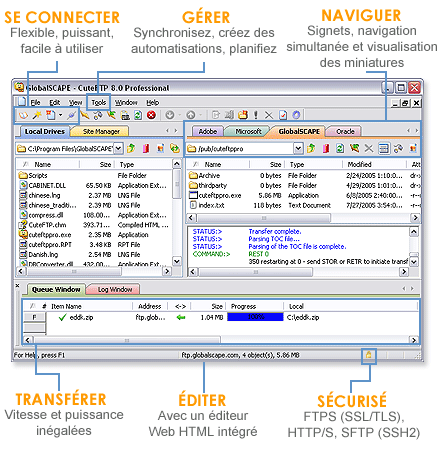This screenshot has width=438, height=460.
Task: Sort queue by Progress column header
Action: [x=255, y=306]
